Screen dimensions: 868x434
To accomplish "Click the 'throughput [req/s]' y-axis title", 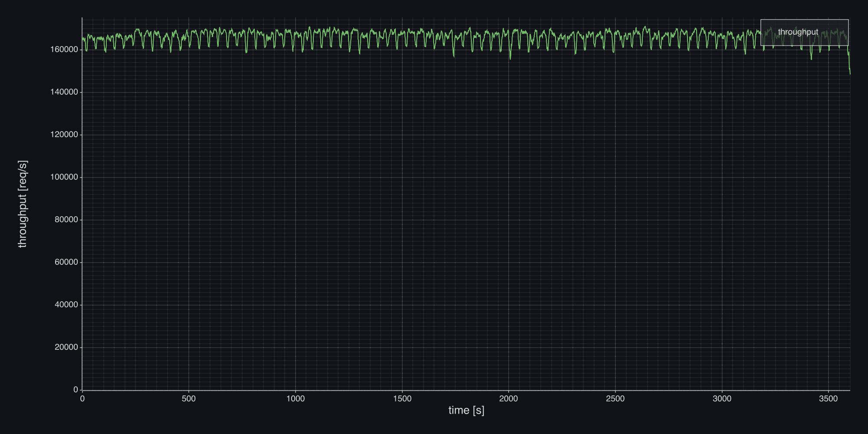I will pyautogui.click(x=23, y=204).
